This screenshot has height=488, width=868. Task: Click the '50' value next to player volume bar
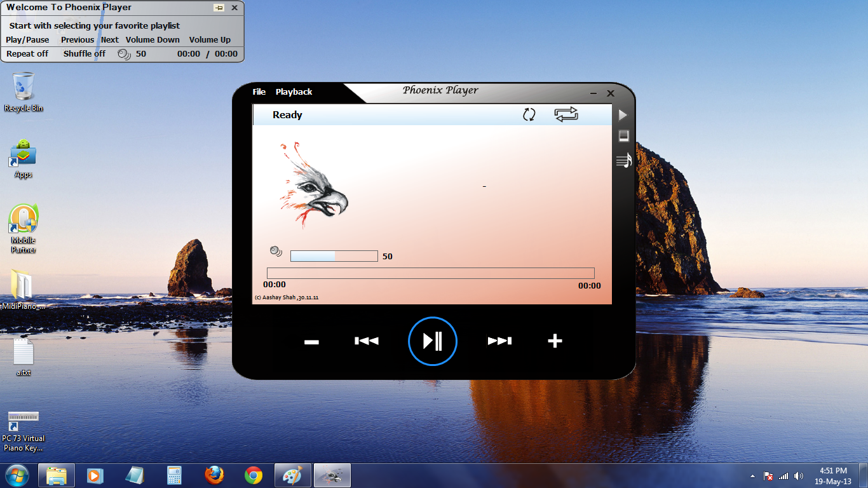coord(388,257)
